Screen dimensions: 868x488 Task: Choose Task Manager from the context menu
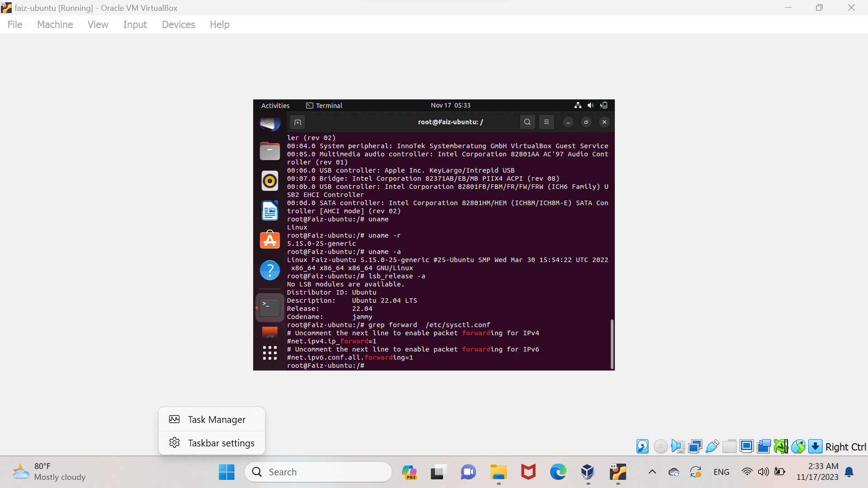click(x=212, y=419)
